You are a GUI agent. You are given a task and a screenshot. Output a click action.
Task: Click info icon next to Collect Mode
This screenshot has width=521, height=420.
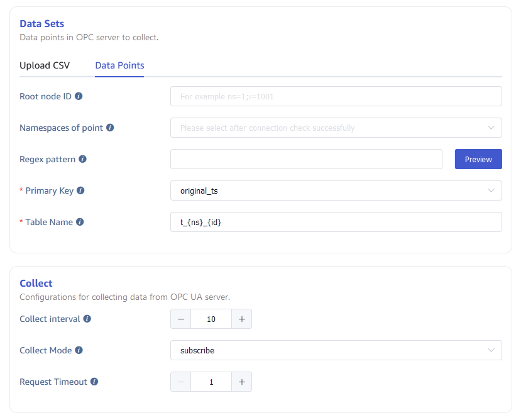tap(79, 350)
